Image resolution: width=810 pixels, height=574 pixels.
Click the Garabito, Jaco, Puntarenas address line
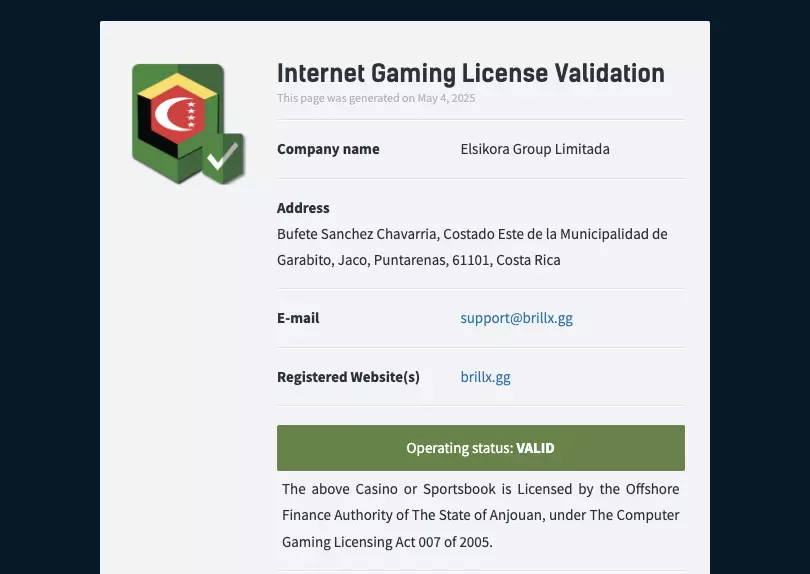point(418,260)
